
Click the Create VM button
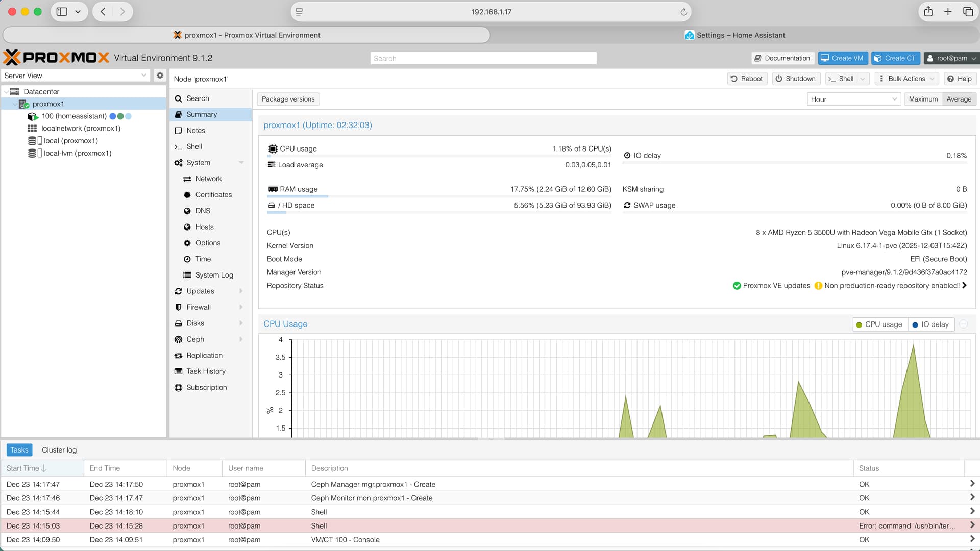[x=842, y=58]
